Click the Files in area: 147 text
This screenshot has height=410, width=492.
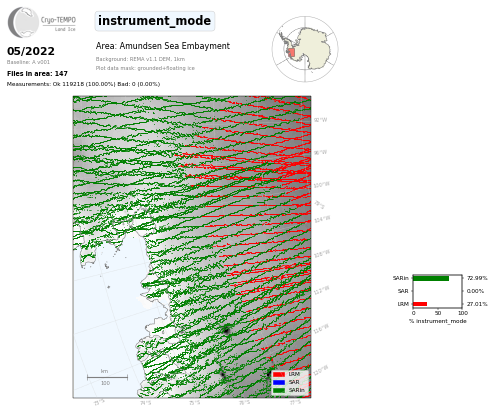(37, 74)
